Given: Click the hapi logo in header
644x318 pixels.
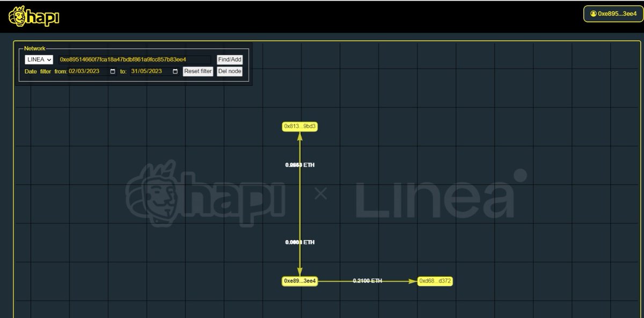Looking at the screenshot, I should tap(34, 17).
